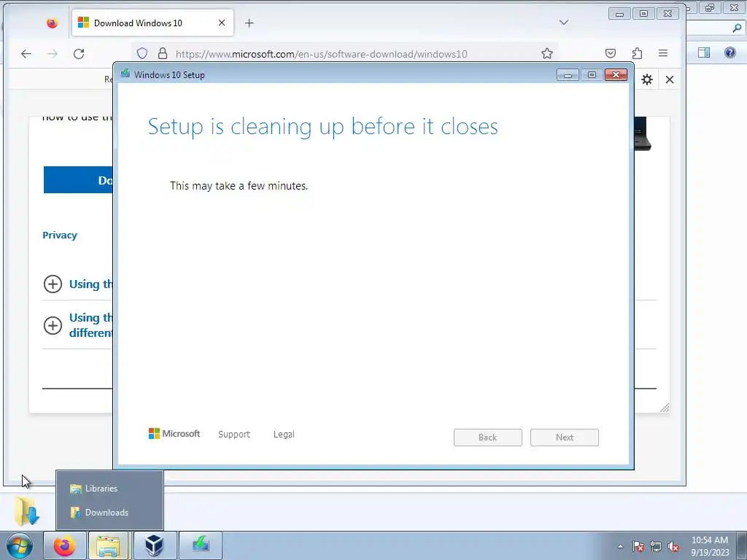The width and height of the screenshot is (747, 560).
Task: Expand the list all tabs chevron
Action: coord(564,23)
